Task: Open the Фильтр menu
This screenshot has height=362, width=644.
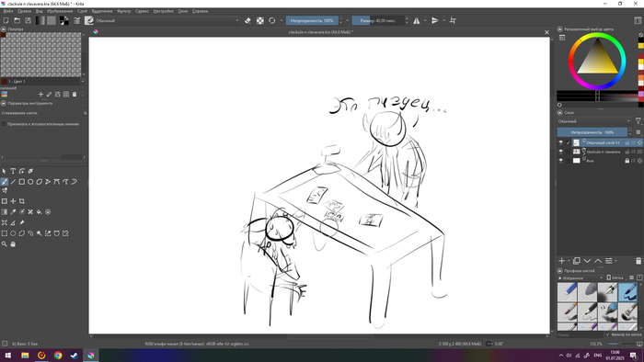Action: [123, 11]
